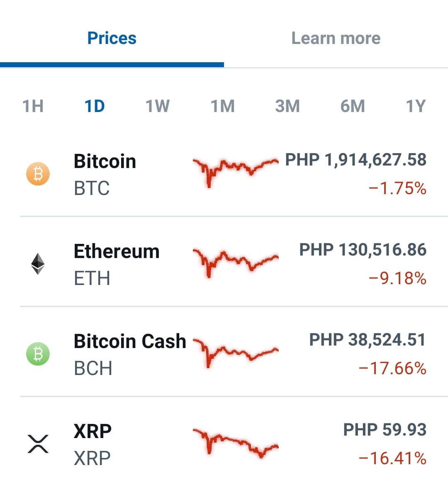Open the Bitcoin Cash sparkline chart
448x492 pixels.
tap(236, 353)
